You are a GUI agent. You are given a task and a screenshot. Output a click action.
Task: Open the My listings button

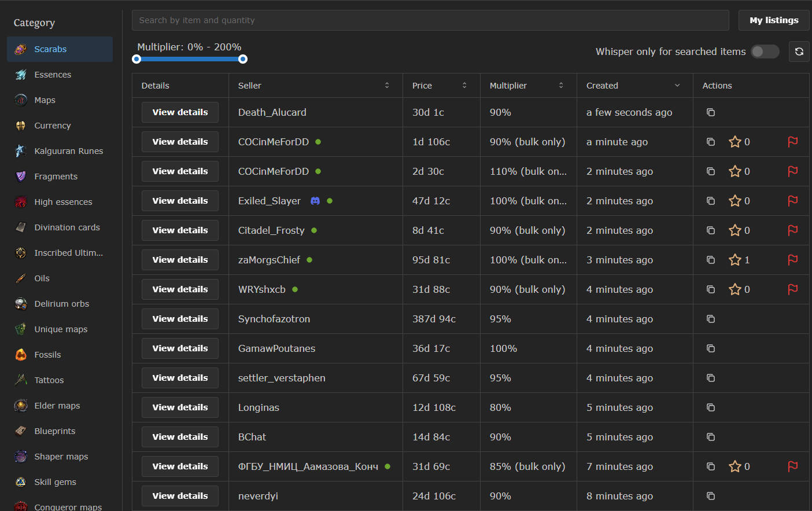coord(773,20)
